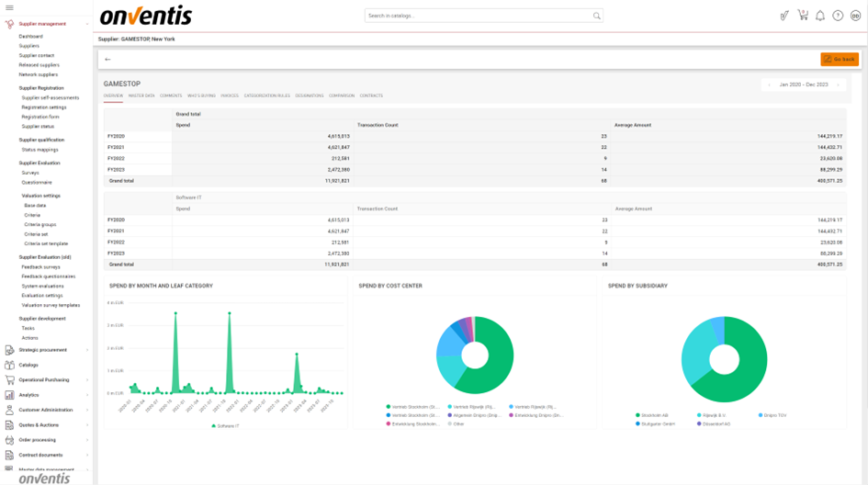Viewport: 868px width, 485px height.
Task: Click the help question mark icon
Action: pyautogui.click(x=838, y=16)
